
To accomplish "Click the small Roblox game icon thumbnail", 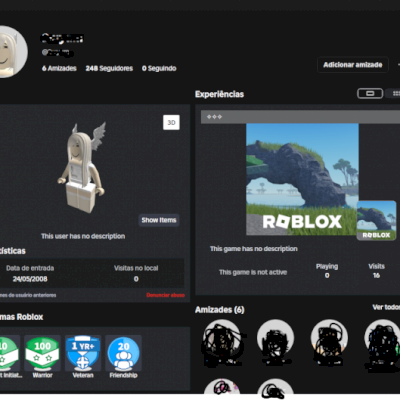I will click(x=377, y=220).
